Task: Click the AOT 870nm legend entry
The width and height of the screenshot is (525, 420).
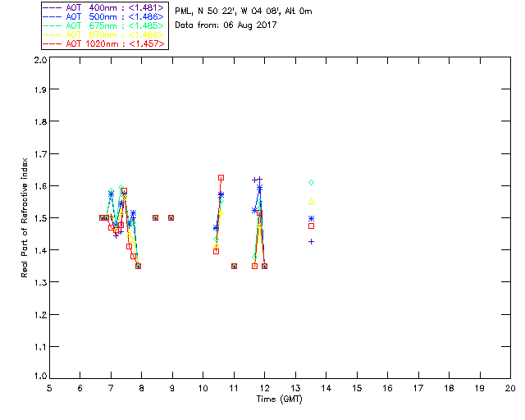Action: point(103,34)
